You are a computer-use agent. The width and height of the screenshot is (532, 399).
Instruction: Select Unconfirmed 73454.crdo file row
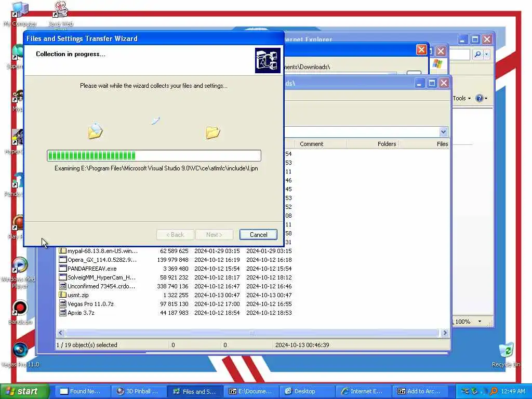(175, 286)
